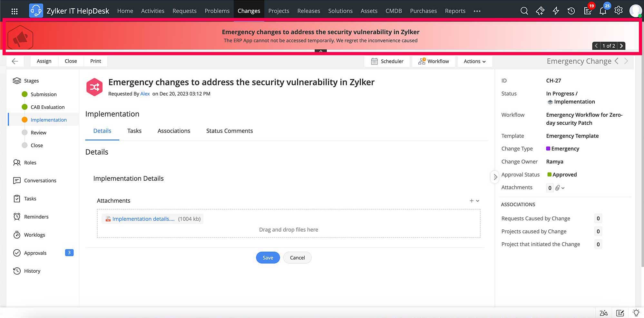
Task: Open the attachments add dropdown arrow
Action: [478, 201]
